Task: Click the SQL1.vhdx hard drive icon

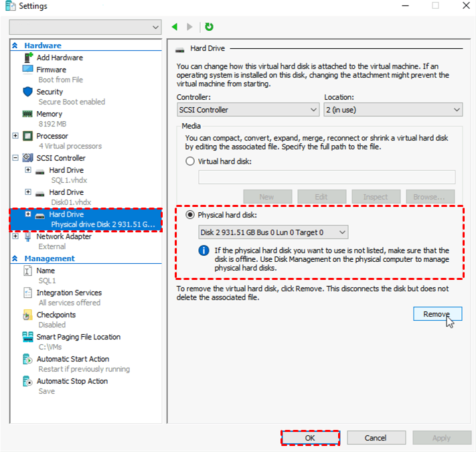Action: pyautogui.click(x=39, y=171)
